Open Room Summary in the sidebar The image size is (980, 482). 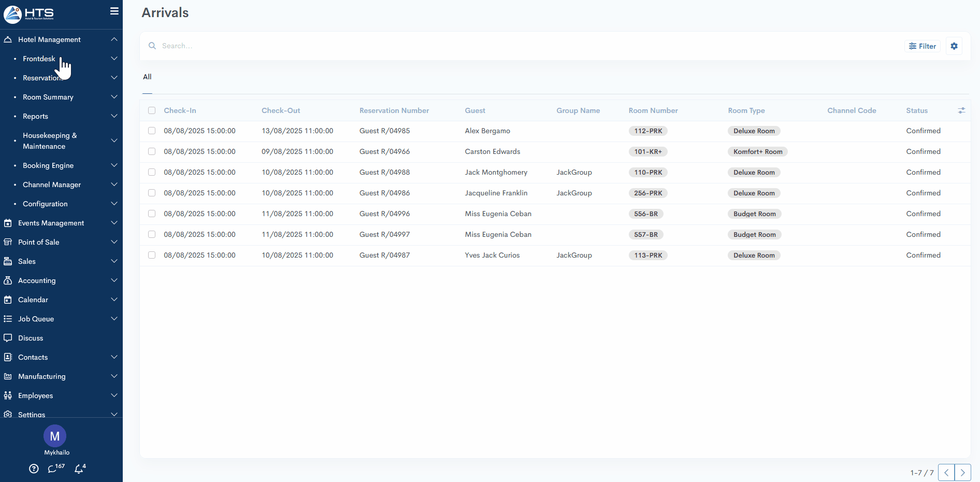pyautogui.click(x=48, y=97)
